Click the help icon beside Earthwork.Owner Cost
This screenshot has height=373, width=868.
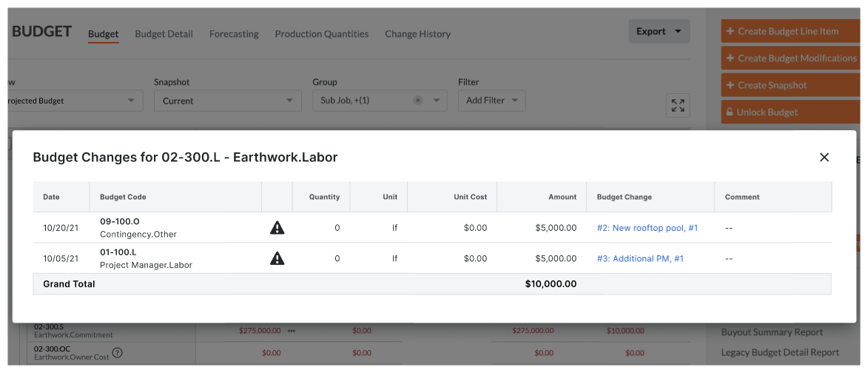117,353
